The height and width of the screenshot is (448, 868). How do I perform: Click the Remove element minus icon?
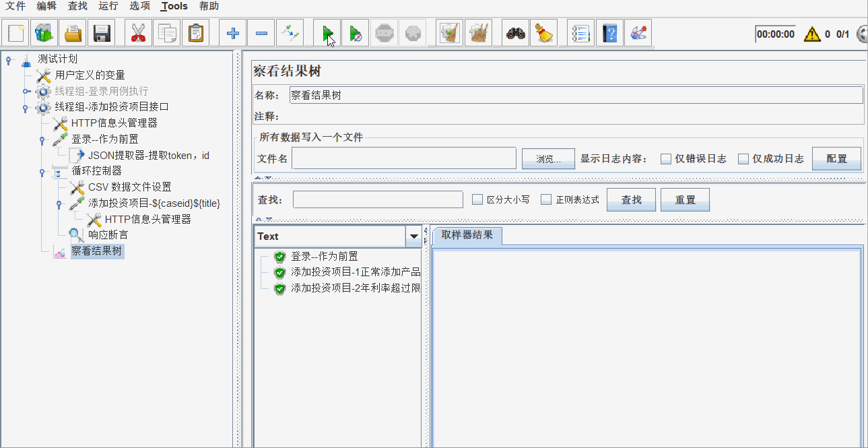[x=261, y=32]
